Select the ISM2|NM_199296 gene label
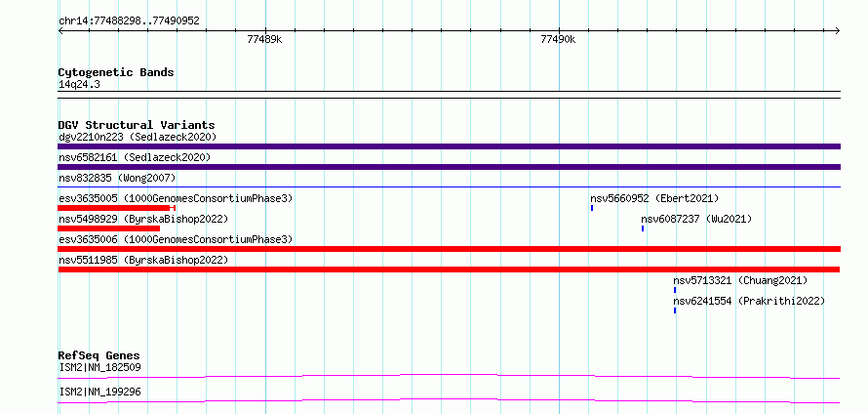 pyautogui.click(x=99, y=392)
